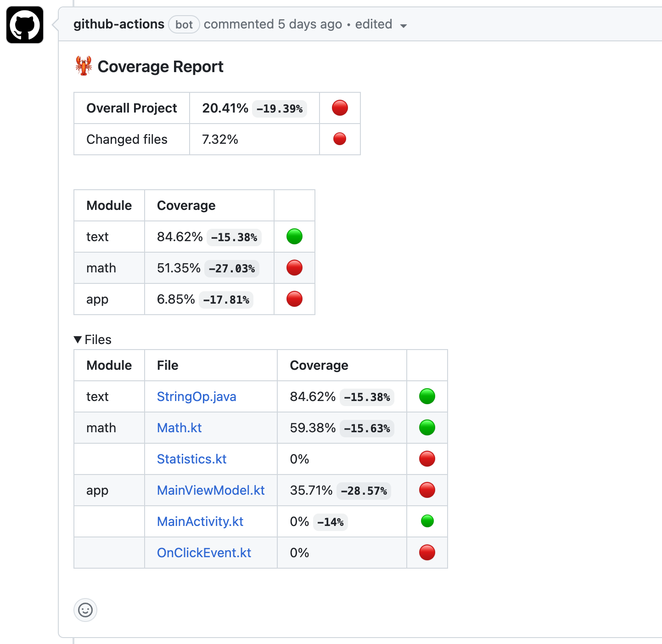The width and height of the screenshot is (662, 644).
Task: Open the Math.kt file link
Action: click(x=179, y=428)
